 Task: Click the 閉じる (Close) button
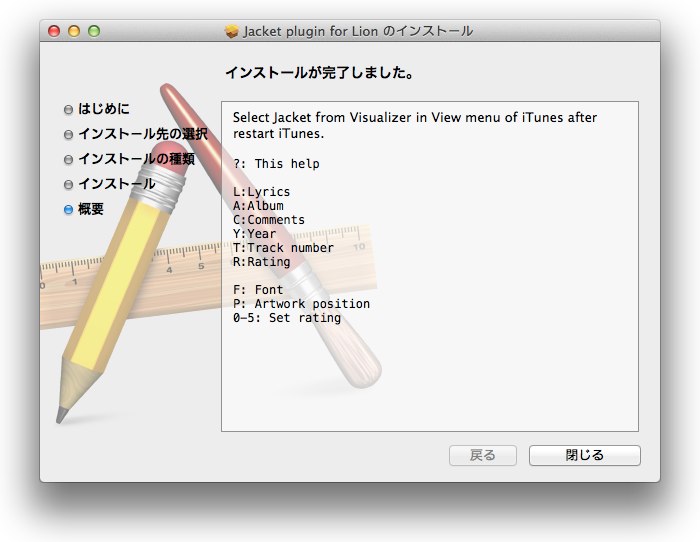point(584,455)
